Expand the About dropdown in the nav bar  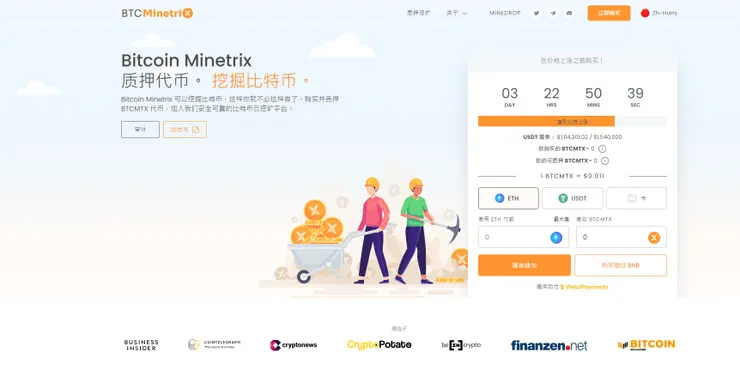tap(456, 13)
